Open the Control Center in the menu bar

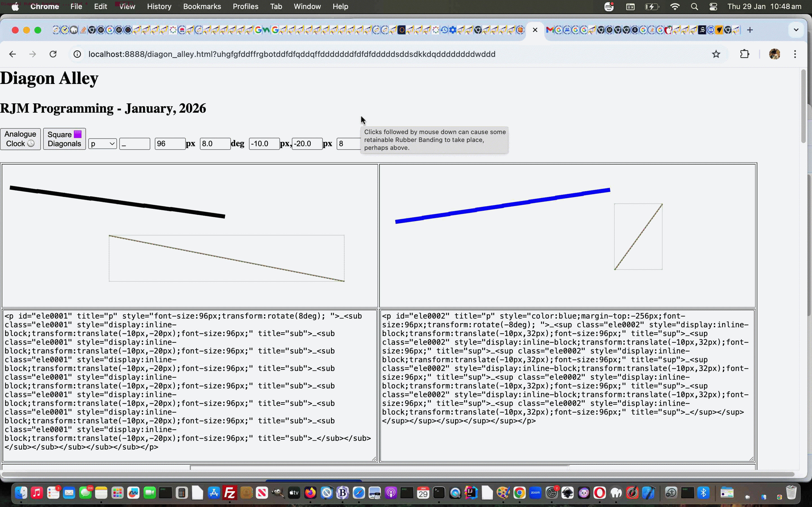(713, 7)
